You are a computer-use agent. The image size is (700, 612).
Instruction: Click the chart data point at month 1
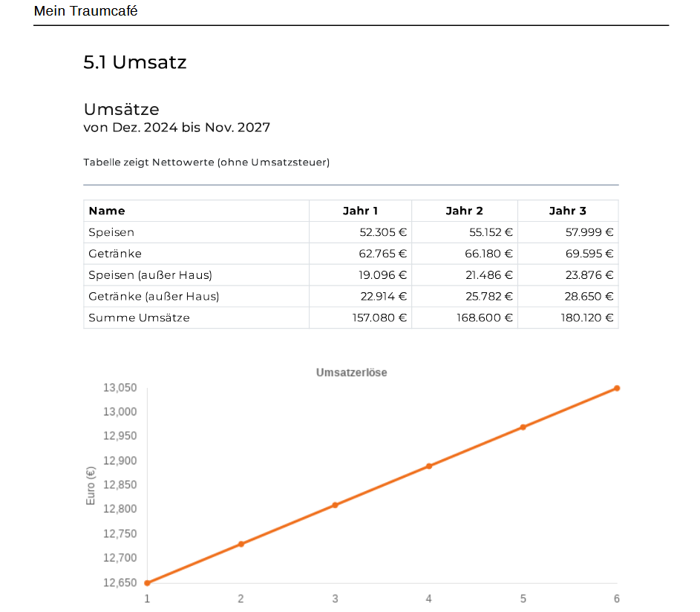point(147,583)
